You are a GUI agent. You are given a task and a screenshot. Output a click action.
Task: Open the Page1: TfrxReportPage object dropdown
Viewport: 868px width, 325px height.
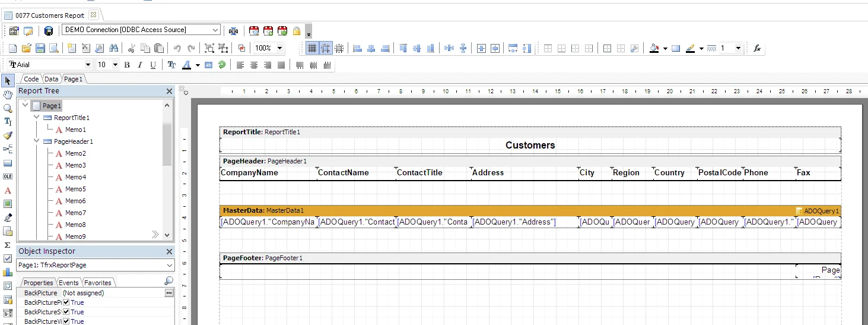[x=170, y=266]
